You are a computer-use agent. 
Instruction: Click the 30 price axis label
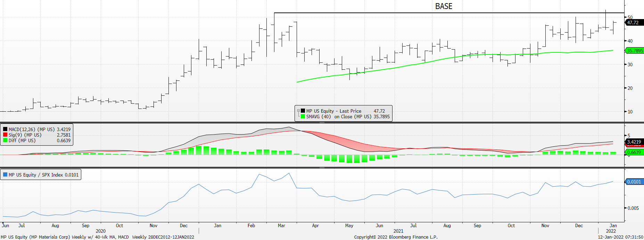click(630, 65)
